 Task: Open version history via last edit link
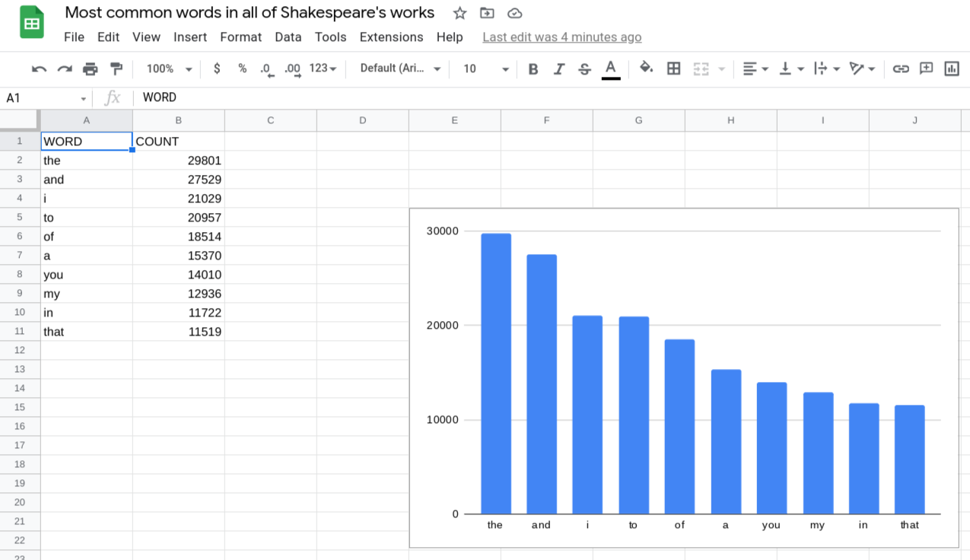(x=561, y=37)
